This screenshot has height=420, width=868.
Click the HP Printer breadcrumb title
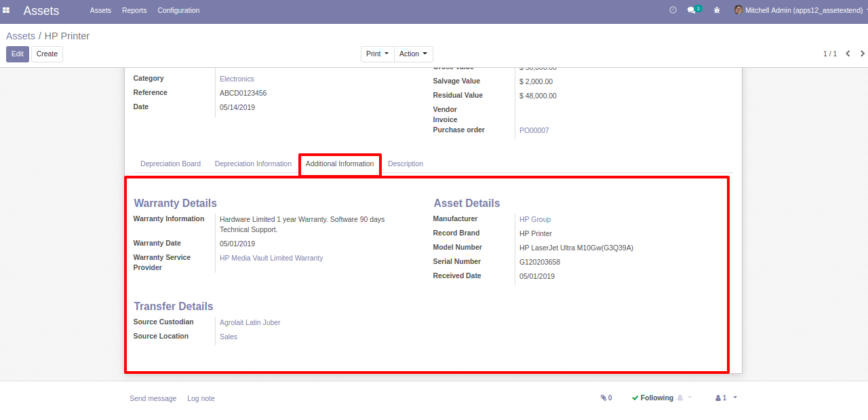67,36
